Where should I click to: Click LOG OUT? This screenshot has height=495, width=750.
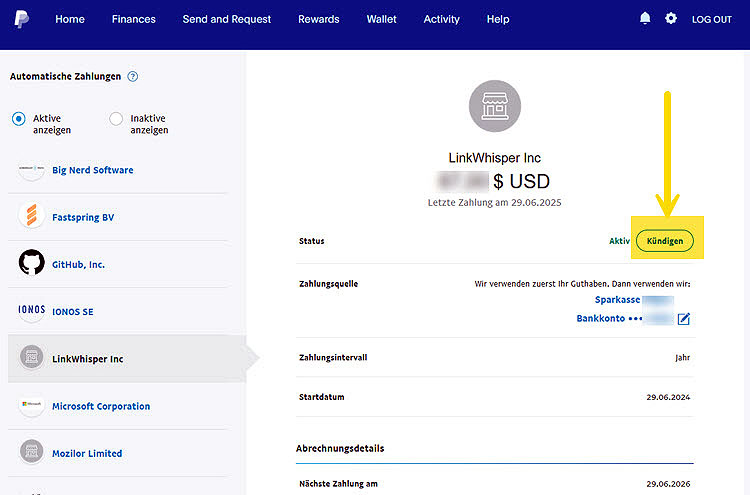pos(712,20)
